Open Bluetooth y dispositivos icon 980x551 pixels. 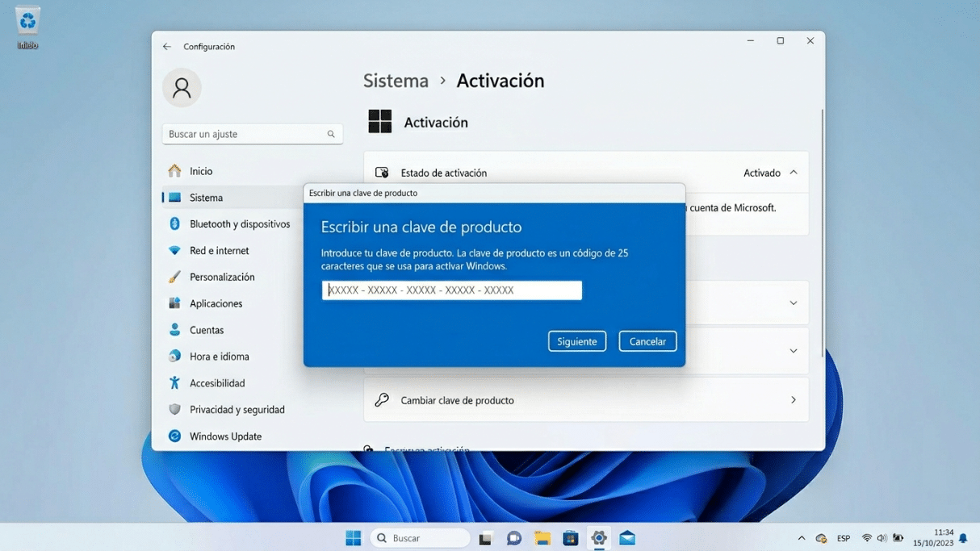[x=174, y=224]
